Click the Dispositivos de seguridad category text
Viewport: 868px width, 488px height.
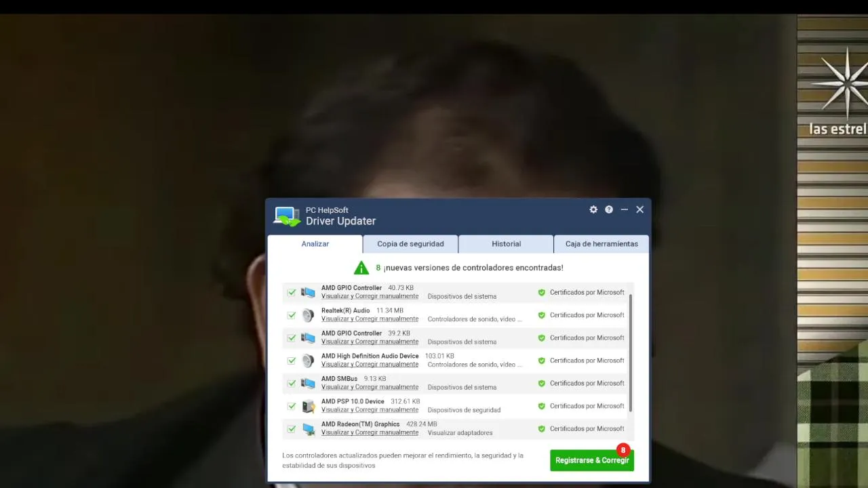click(x=464, y=410)
